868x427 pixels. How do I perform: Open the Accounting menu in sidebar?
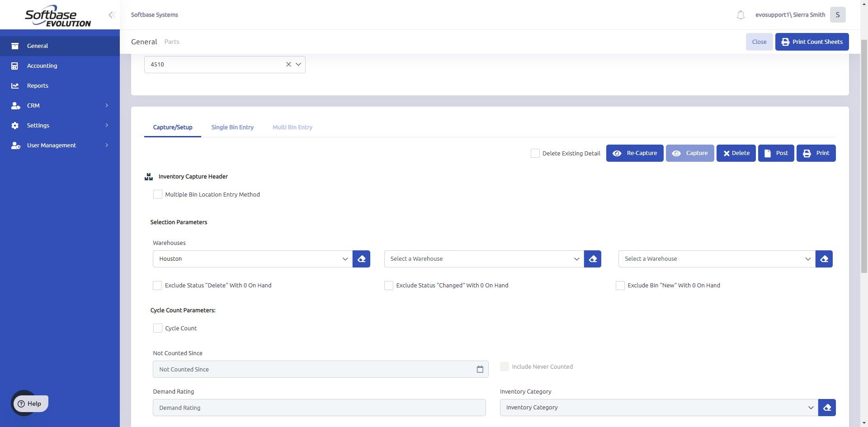point(60,66)
